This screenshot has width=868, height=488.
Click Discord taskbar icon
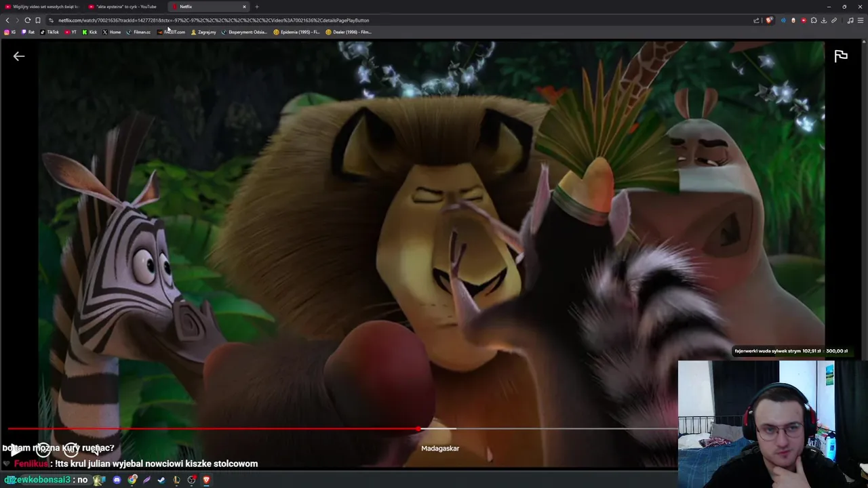point(117,480)
